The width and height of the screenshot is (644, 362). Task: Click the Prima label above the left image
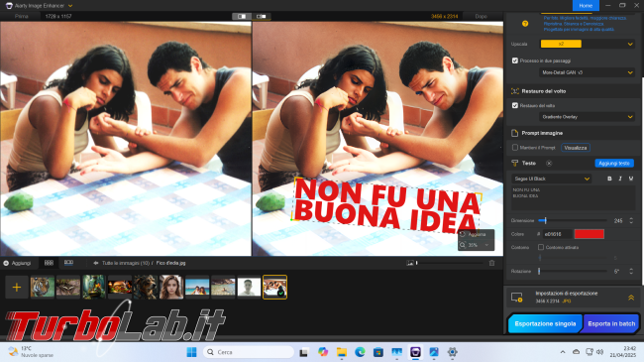click(x=22, y=17)
